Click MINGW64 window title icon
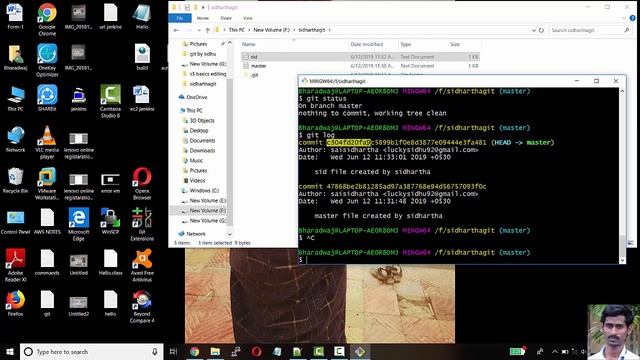640x360 pixels. tap(304, 81)
